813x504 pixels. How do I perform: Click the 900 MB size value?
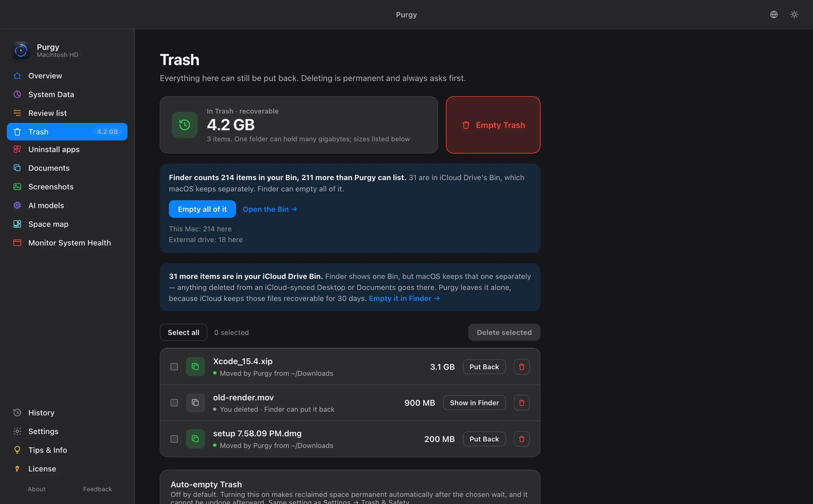420,403
